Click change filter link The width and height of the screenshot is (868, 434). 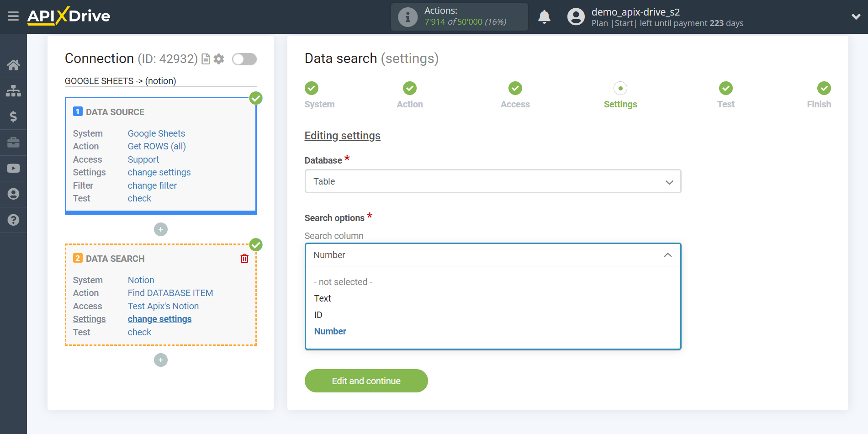pos(152,185)
